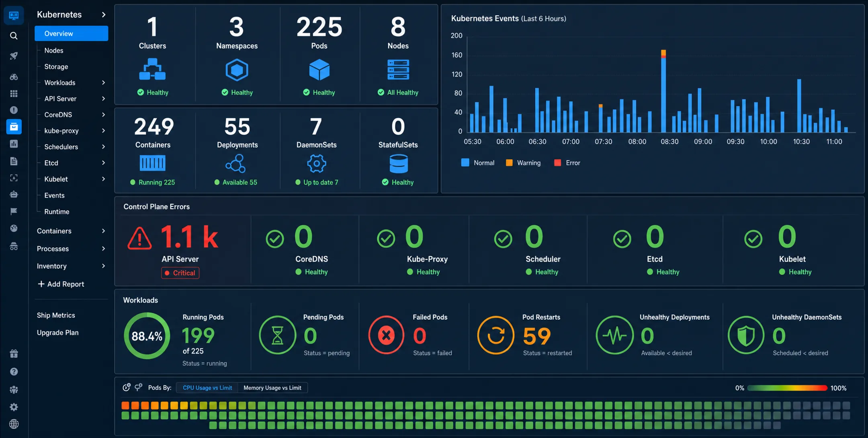Expand the Kubelet submenu
The width and height of the screenshot is (868, 438).
pyautogui.click(x=103, y=179)
